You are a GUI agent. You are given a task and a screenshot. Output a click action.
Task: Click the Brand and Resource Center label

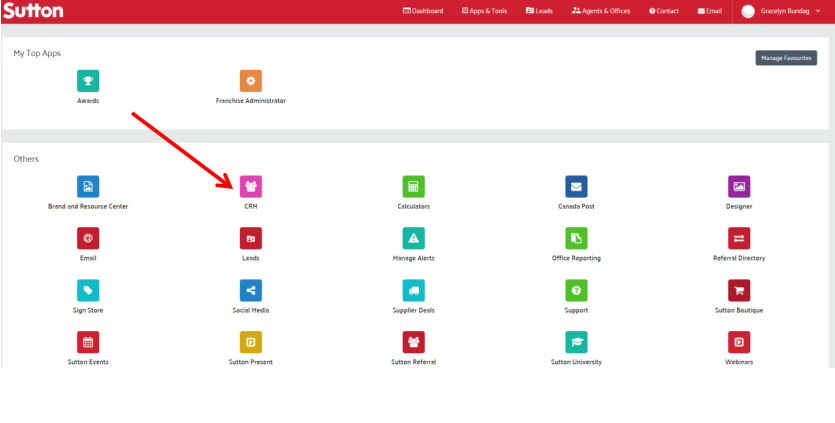pos(88,206)
